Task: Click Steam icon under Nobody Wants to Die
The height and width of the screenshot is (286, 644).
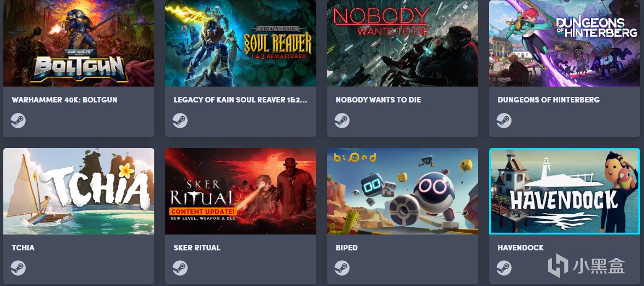Action: tap(342, 121)
